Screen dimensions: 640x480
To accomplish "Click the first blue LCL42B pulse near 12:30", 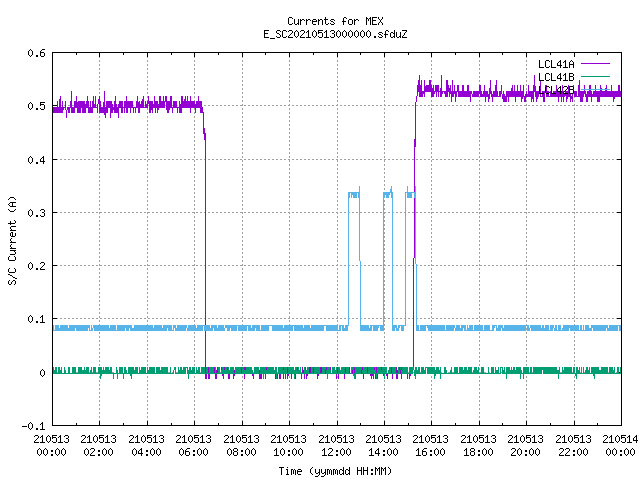I will coord(354,257).
